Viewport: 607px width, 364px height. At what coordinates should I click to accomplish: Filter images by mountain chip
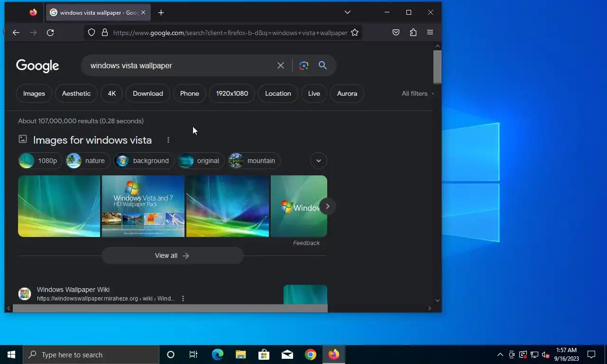(254, 161)
